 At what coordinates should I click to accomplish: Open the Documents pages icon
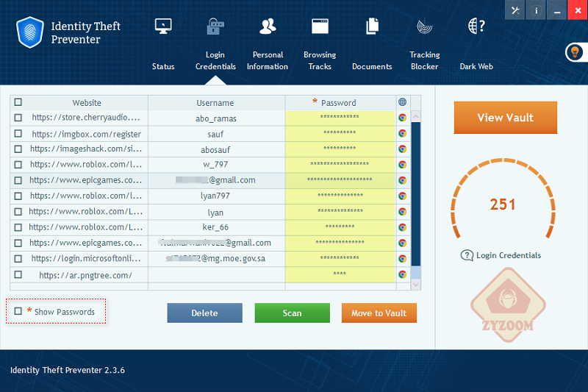(x=372, y=26)
